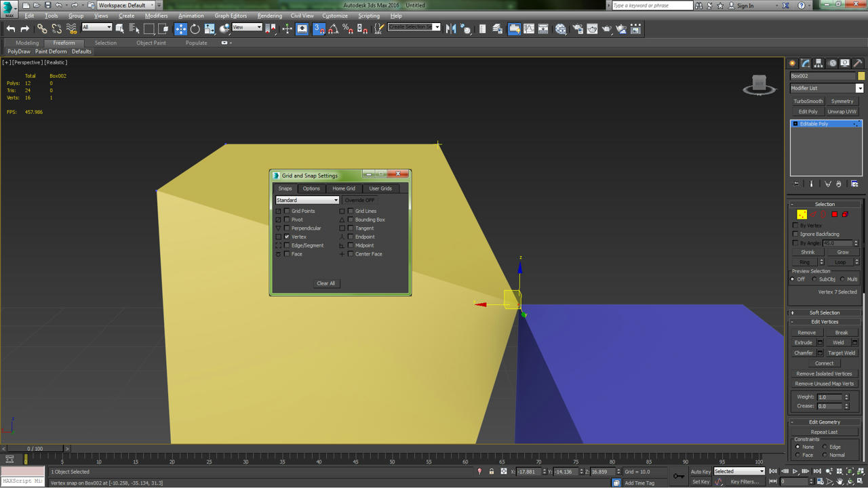Uncheck the Vertex snap checkbox
The image size is (868, 488).
point(287,237)
